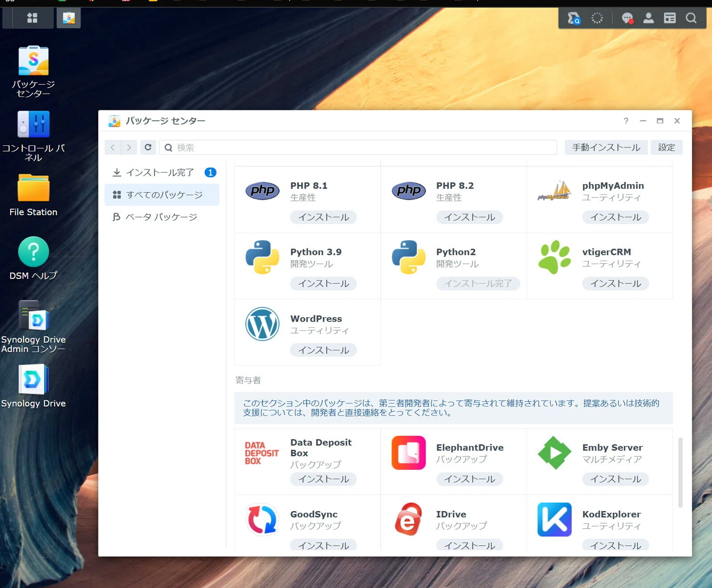Viewport: 712px width, 588px height.
Task: Click the Python 3.9 package icon
Action: point(263,257)
